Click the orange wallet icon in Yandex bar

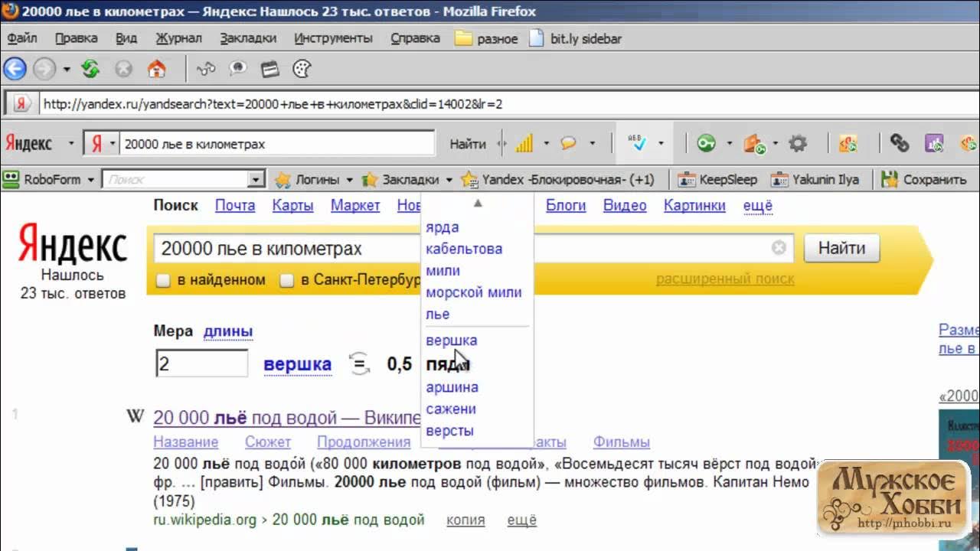pos(754,143)
